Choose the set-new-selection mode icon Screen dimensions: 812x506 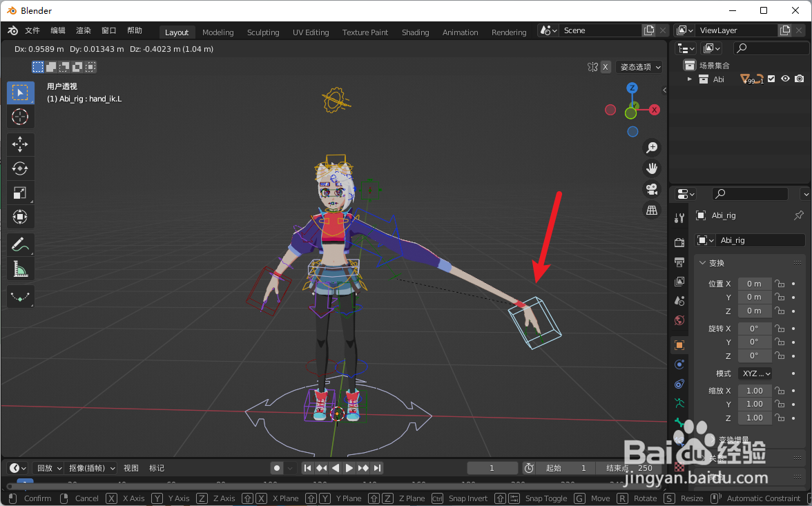(x=38, y=67)
